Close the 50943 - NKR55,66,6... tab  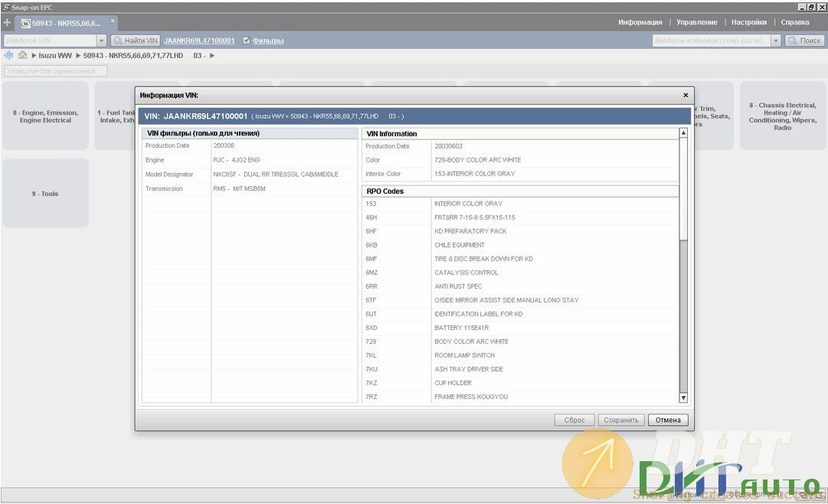(x=113, y=21)
